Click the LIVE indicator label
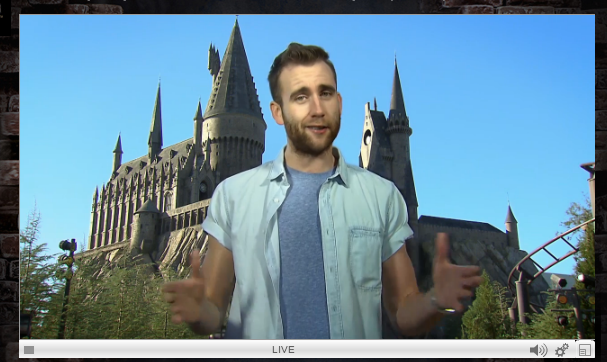 point(283,350)
